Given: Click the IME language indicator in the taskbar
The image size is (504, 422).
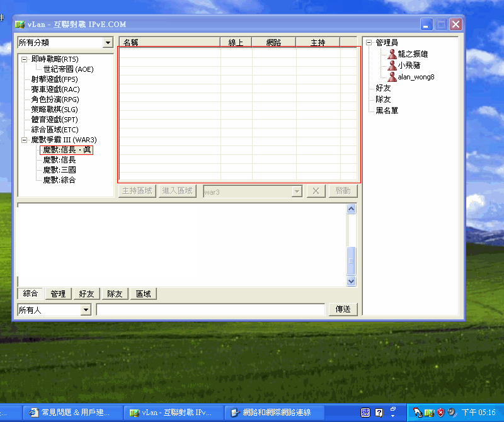Looking at the screenshot, I should (365, 413).
